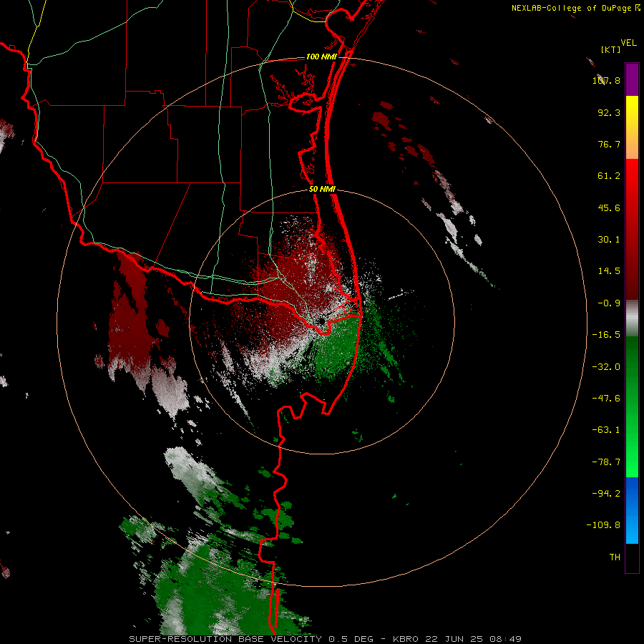644x644 pixels.
Task: Select the -109.8 velocity scale label
Action: click(603, 525)
